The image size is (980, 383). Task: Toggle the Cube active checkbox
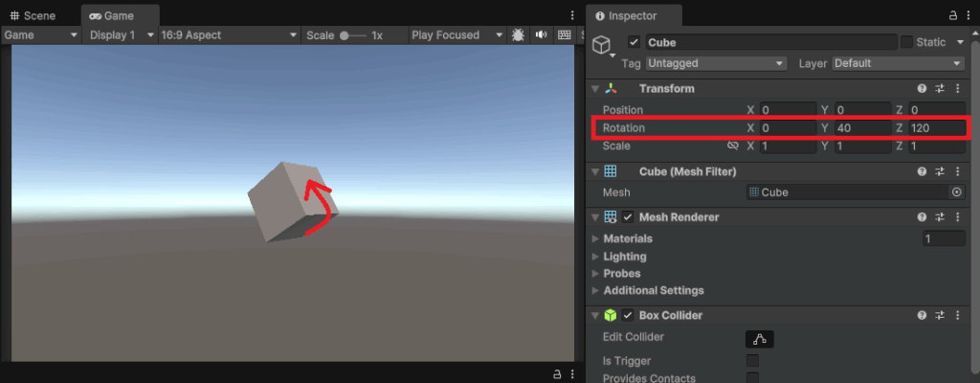click(635, 42)
